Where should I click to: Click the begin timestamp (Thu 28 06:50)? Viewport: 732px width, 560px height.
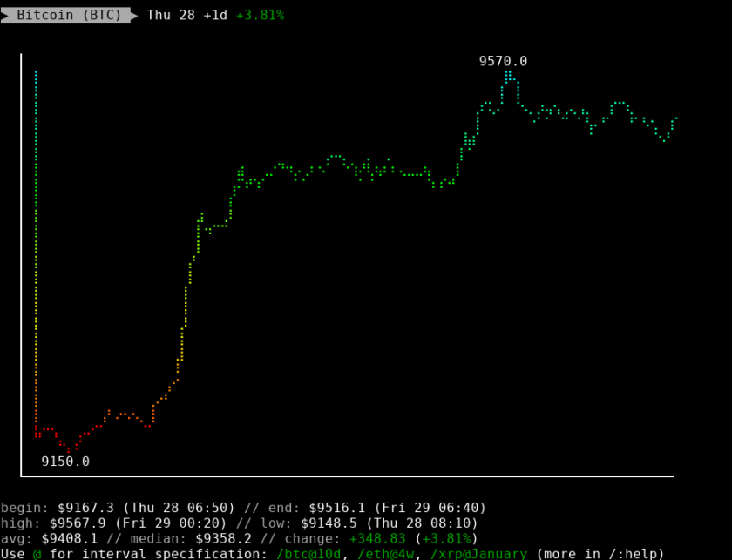[x=179, y=508]
